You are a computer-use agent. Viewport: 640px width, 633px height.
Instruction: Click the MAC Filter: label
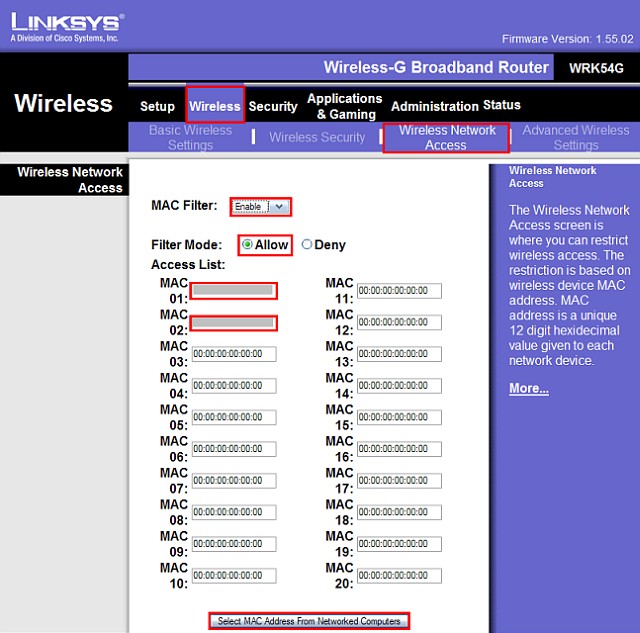point(184,205)
